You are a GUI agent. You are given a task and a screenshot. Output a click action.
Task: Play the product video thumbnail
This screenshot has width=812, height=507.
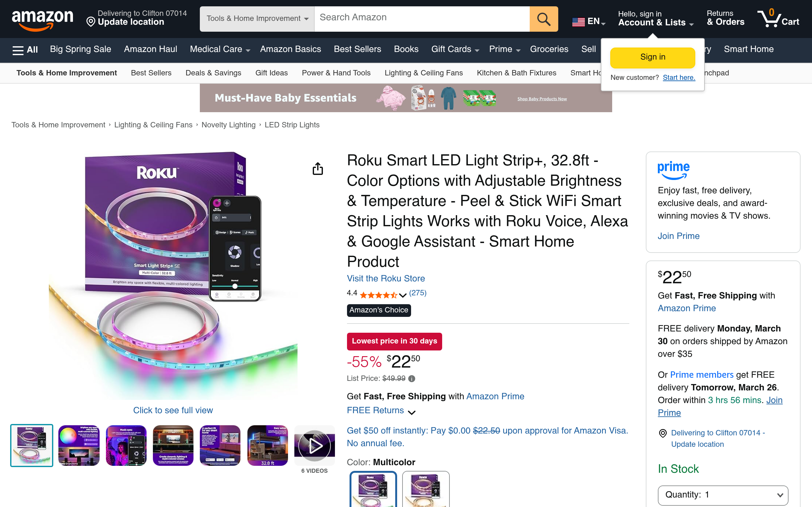(314, 446)
